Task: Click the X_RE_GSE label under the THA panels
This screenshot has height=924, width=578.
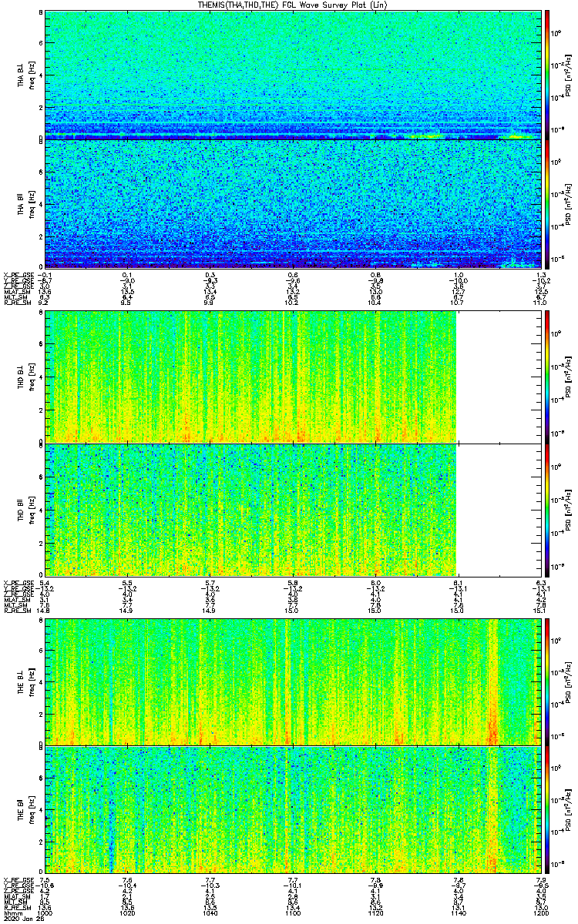Action: (18, 274)
